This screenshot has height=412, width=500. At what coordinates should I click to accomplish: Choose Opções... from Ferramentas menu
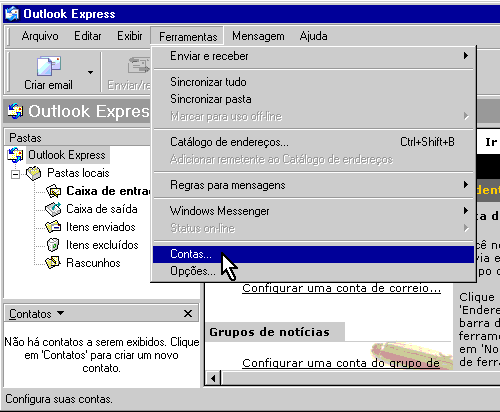[313, 271]
